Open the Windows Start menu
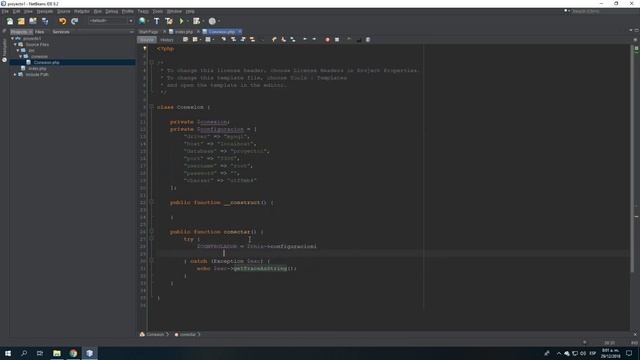The height and width of the screenshot is (360, 640). tap(8, 353)
